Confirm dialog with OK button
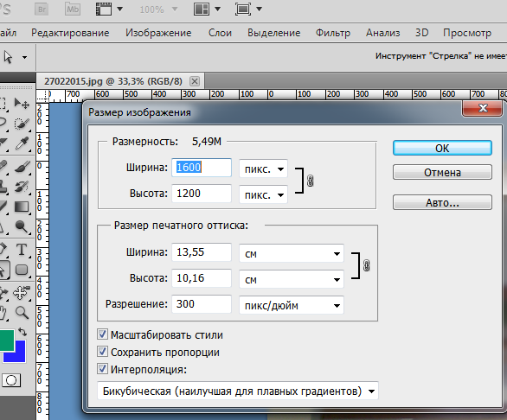Image resolution: width=507 pixels, height=420 pixels. (x=442, y=148)
